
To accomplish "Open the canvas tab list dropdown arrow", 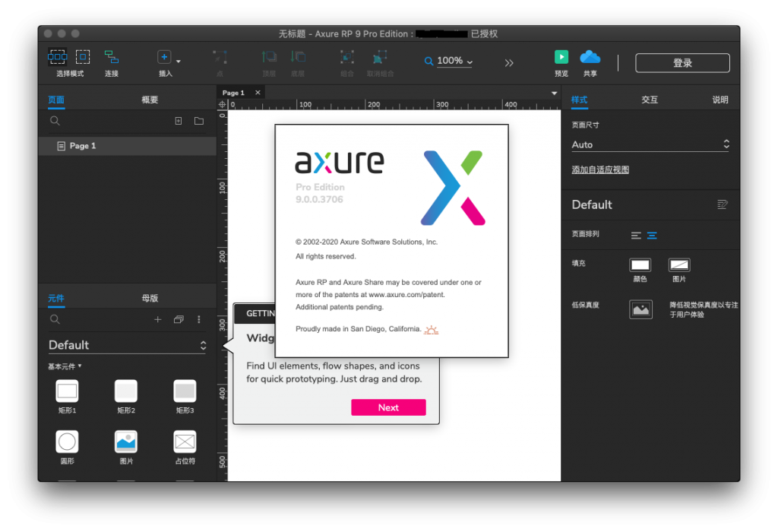I will click(x=554, y=93).
